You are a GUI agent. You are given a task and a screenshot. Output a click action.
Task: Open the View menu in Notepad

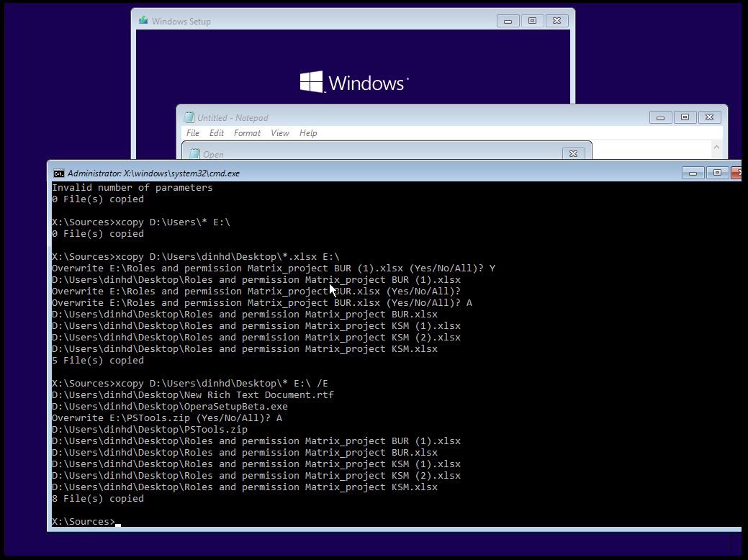click(280, 133)
